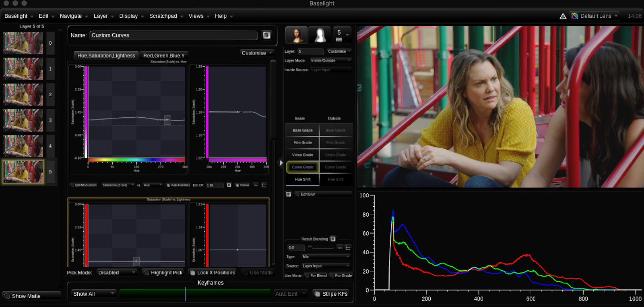
Task: Click the keyframe graph icon in curve toolbar
Action: point(264,185)
